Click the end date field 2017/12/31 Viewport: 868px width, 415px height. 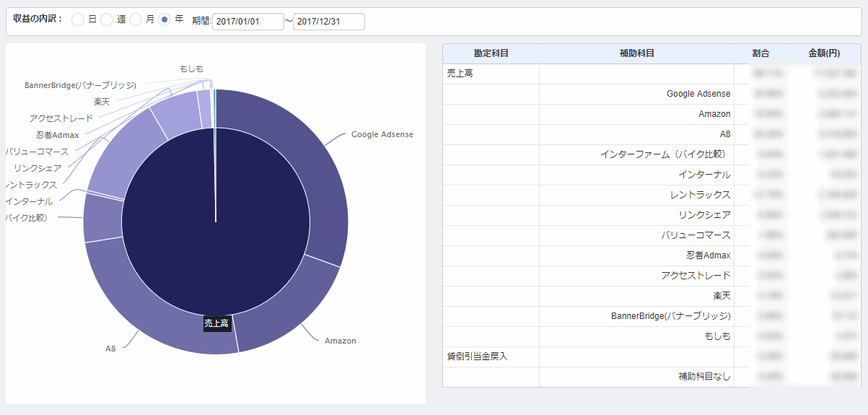coord(328,22)
